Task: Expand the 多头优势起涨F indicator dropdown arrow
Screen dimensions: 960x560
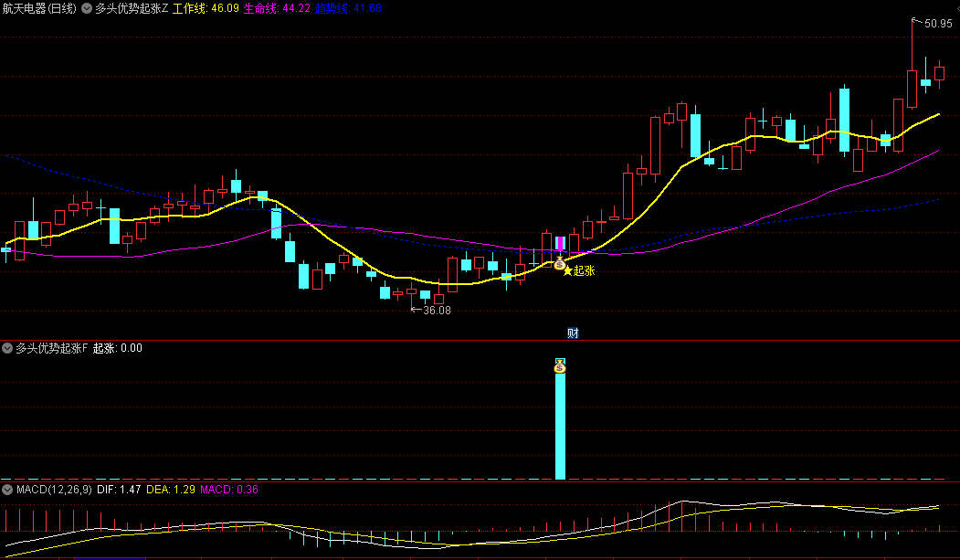Action: tap(7, 348)
